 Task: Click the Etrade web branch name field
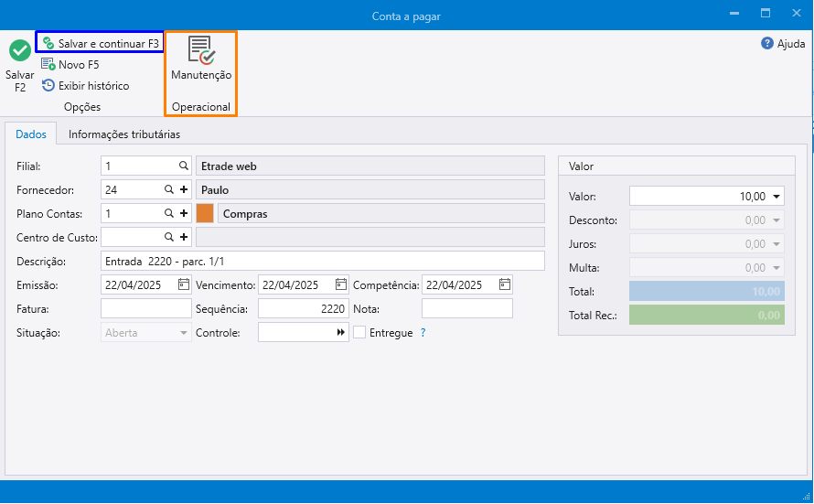tap(370, 166)
